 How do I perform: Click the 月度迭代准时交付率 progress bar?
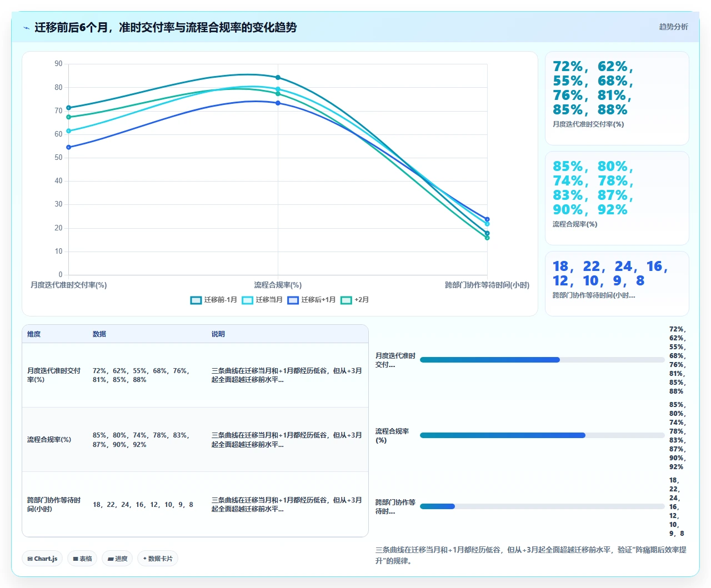(542, 360)
